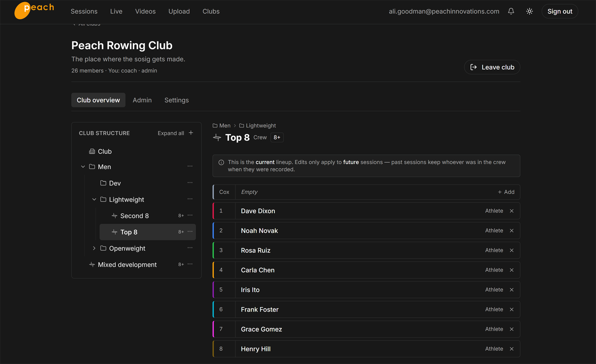Click Grace Gomez's name
596x364 pixels.
tap(261, 329)
